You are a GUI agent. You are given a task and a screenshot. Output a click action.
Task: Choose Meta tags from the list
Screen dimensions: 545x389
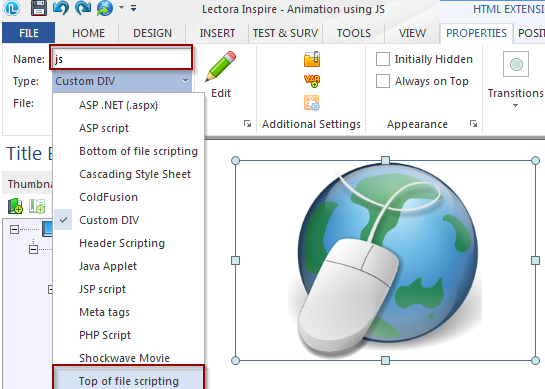point(128,312)
